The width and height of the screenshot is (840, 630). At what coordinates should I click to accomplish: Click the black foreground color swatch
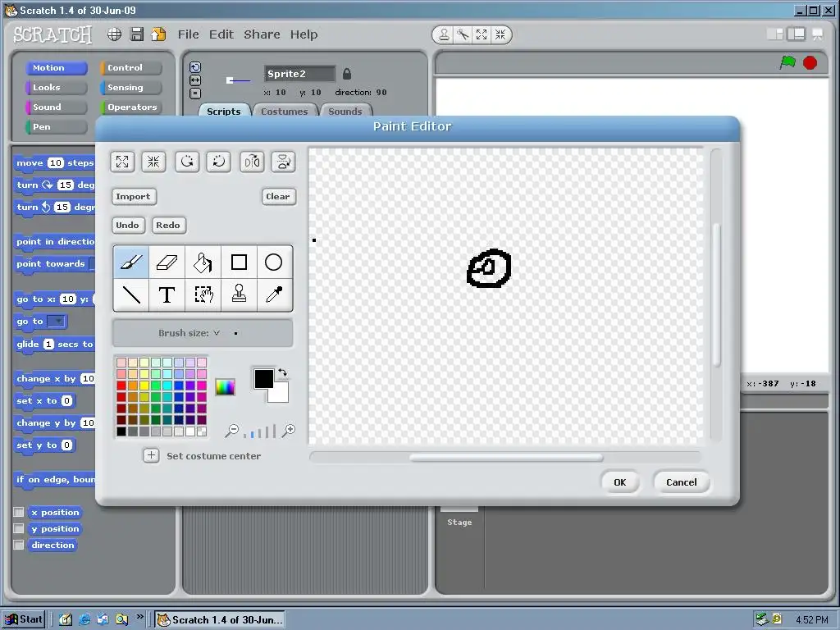[x=263, y=379]
